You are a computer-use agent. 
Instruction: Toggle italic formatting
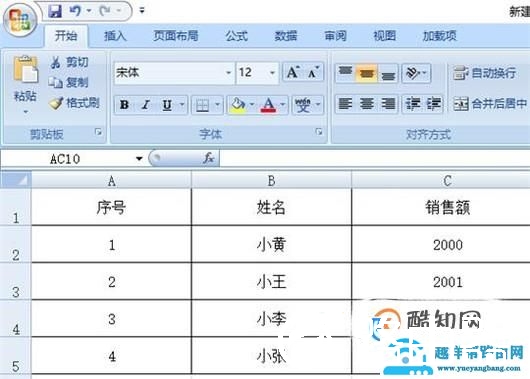[146, 105]
